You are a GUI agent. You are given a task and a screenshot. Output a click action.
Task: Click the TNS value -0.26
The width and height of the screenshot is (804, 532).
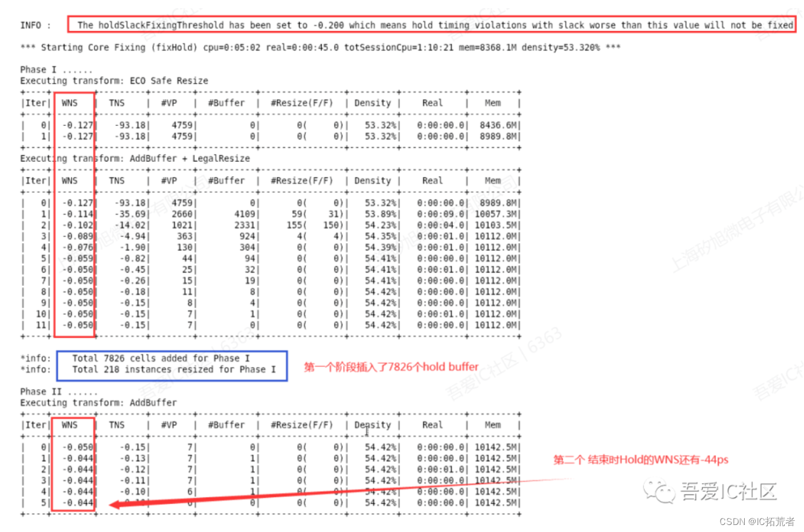pyautogui.click(x=133, y=281)
